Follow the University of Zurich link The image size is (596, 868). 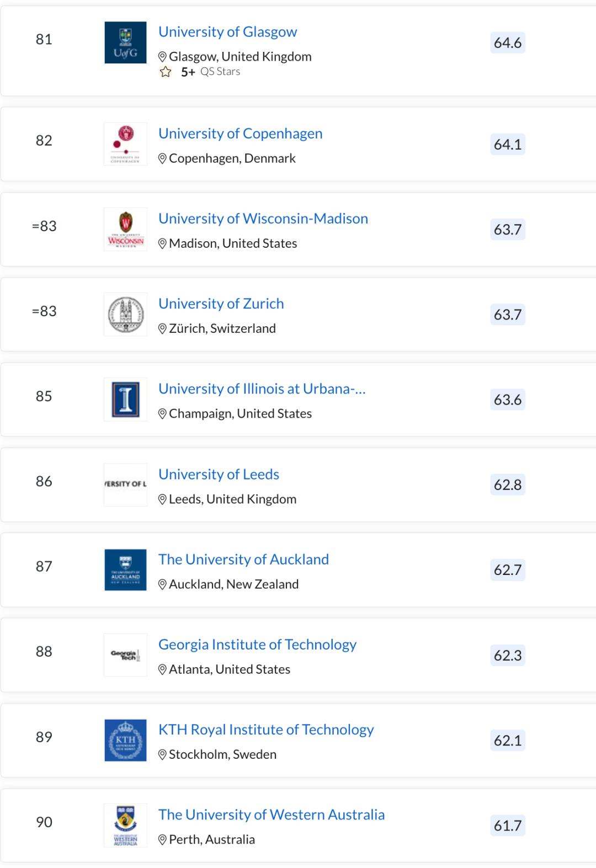221,303
